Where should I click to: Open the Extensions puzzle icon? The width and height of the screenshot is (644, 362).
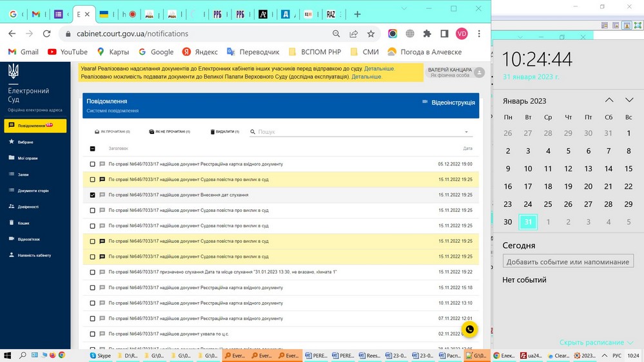point(427,33)
